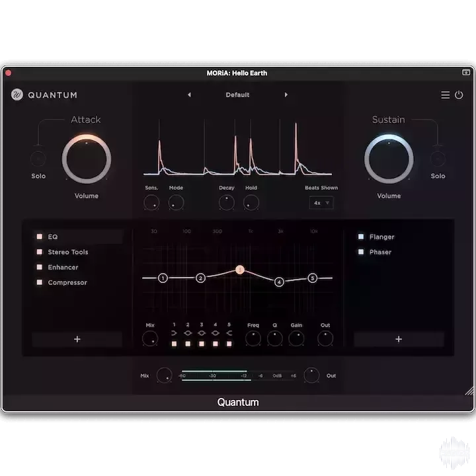Toggle the Phaser checkbox
The width and height of the screenshot is (476, 476).
point(361,252)
